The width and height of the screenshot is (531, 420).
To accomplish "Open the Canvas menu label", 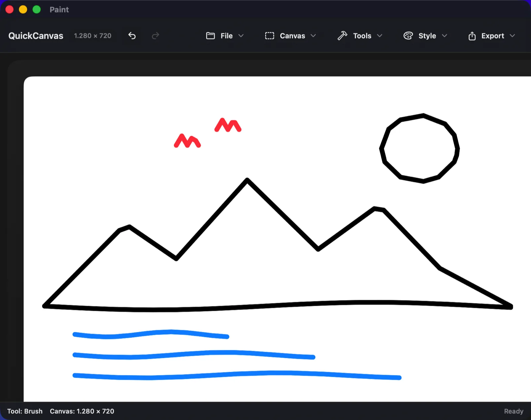I will click(292, 36).
